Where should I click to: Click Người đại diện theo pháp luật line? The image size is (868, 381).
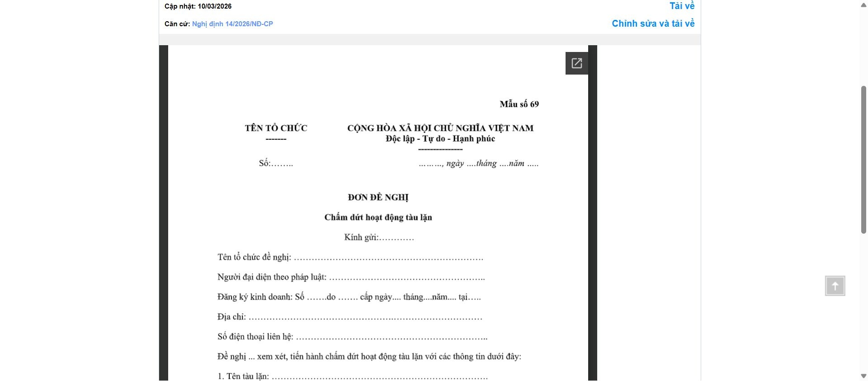click(x=351, y=277)
